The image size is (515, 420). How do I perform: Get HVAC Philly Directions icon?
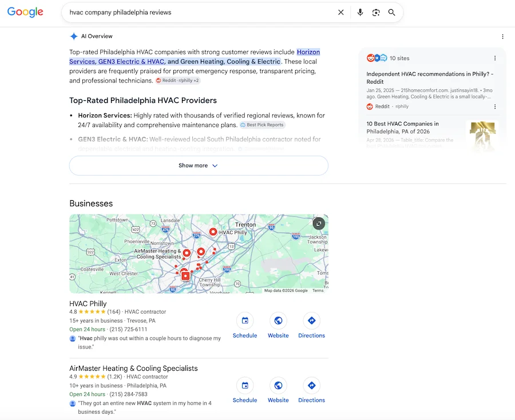tap(311, 320)
